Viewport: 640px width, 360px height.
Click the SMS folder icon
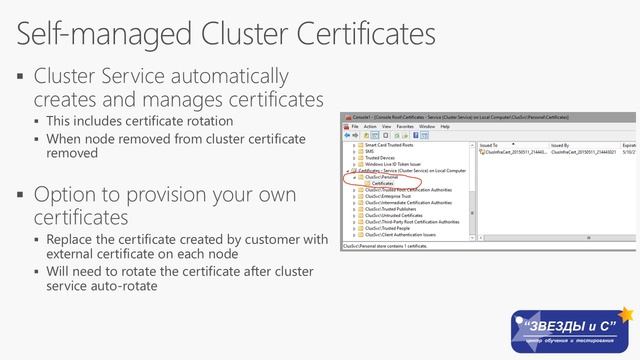[x=361, y=151]
